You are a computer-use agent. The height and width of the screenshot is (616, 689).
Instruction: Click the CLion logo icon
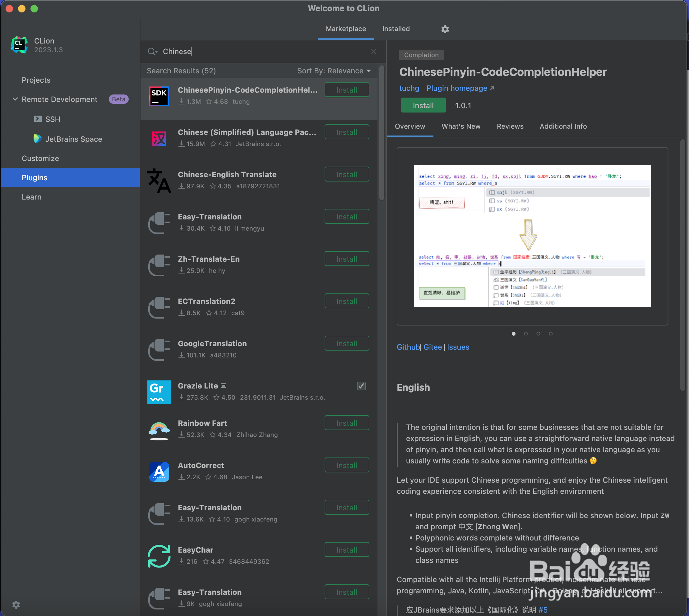pyautogui.click(x=19, y=45)
